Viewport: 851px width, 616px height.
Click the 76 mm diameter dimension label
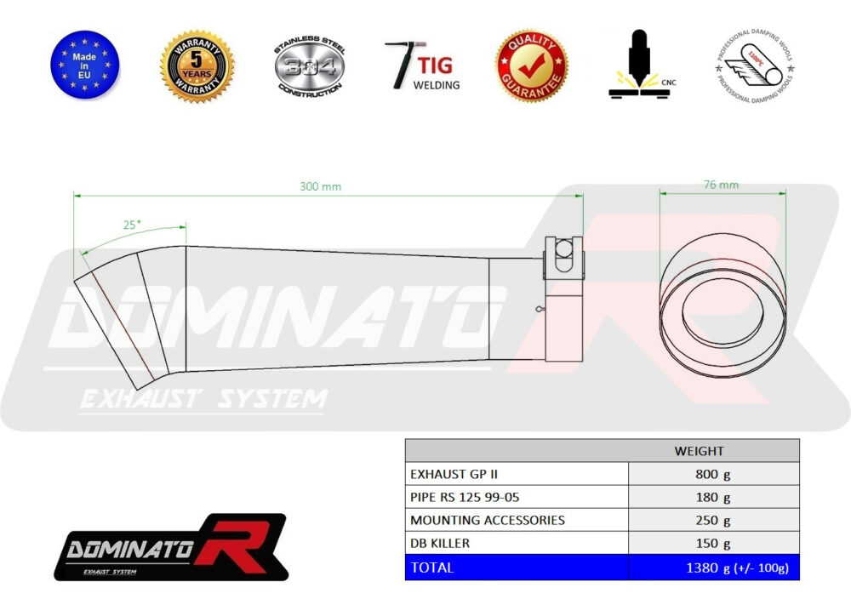pyautogui.click(x=722, y=185)
